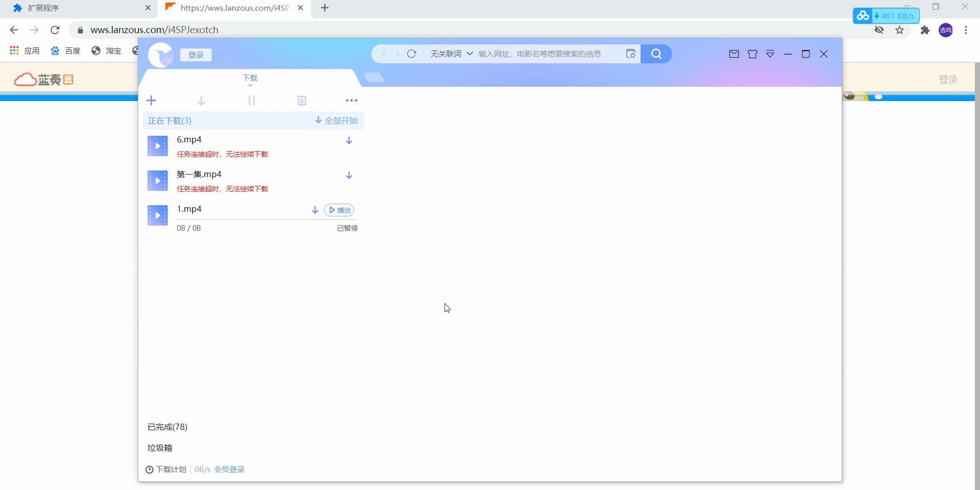Open the 百度 bookmark

[65, 51]
